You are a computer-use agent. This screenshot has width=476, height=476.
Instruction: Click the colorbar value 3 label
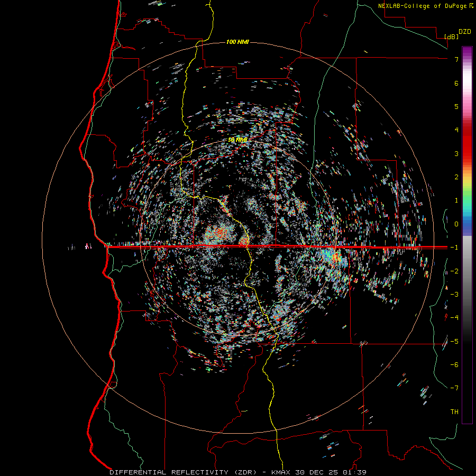[456, 153]
